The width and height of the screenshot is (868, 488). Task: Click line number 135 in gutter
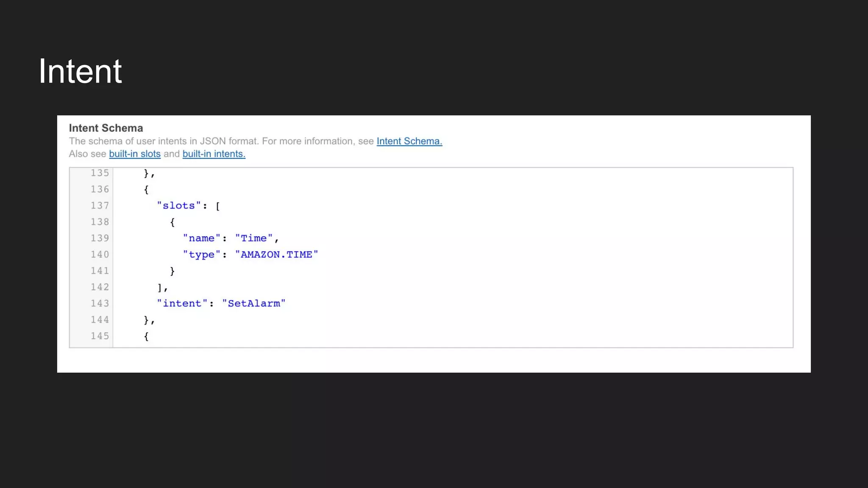click(x=100, y=173)
